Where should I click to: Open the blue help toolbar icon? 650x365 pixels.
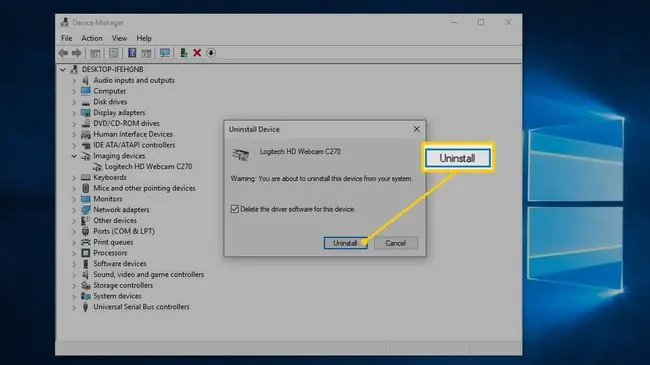(132, 53)
